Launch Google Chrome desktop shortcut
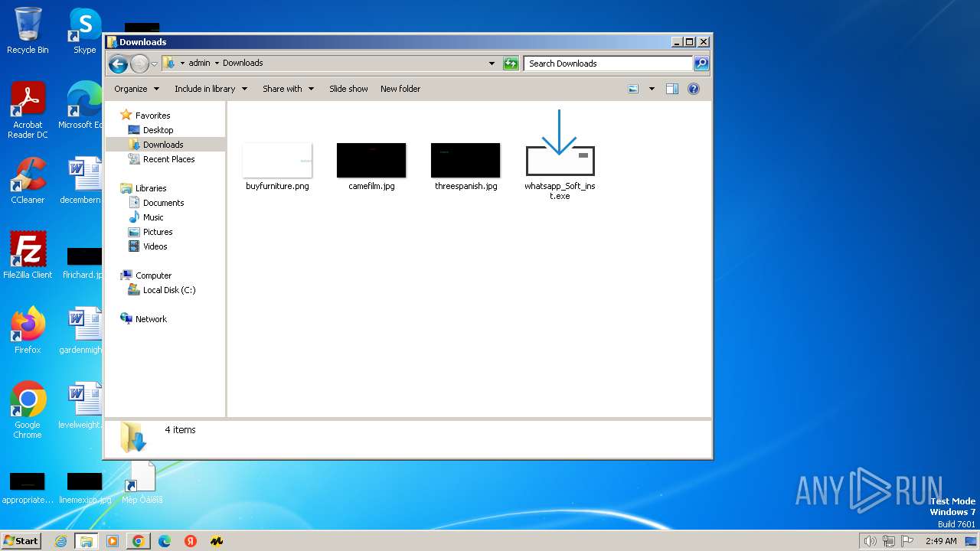Screen dimensions: 980x551 (x=28, y=410)
